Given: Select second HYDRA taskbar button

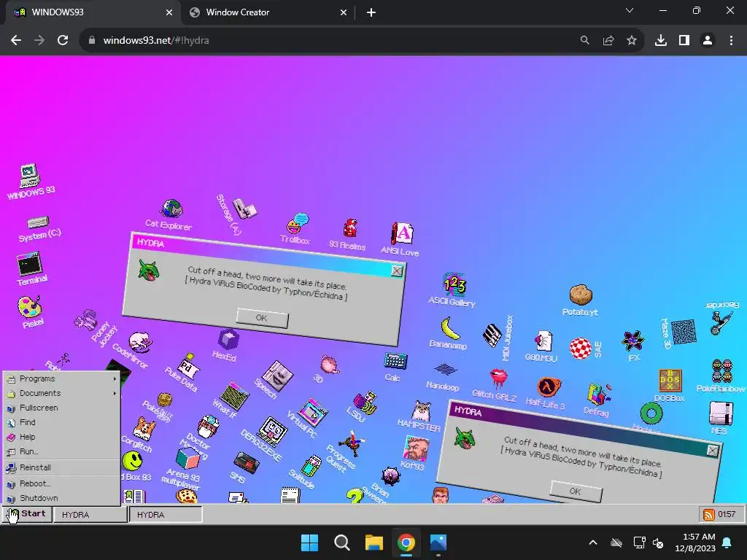Looking at the screenshot, I should (166, 515).
